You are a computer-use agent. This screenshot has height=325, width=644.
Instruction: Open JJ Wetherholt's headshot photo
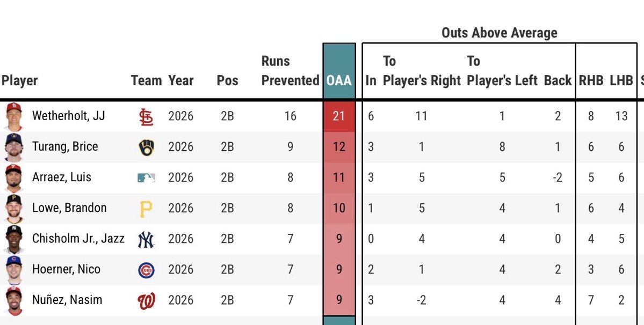13,116
